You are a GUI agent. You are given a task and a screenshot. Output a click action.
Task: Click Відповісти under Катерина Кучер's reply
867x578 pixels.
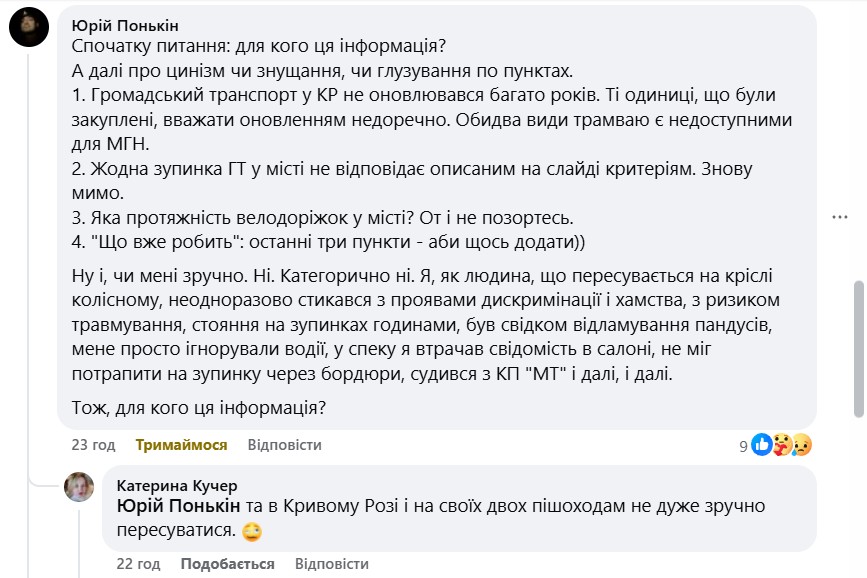(331, 564)
